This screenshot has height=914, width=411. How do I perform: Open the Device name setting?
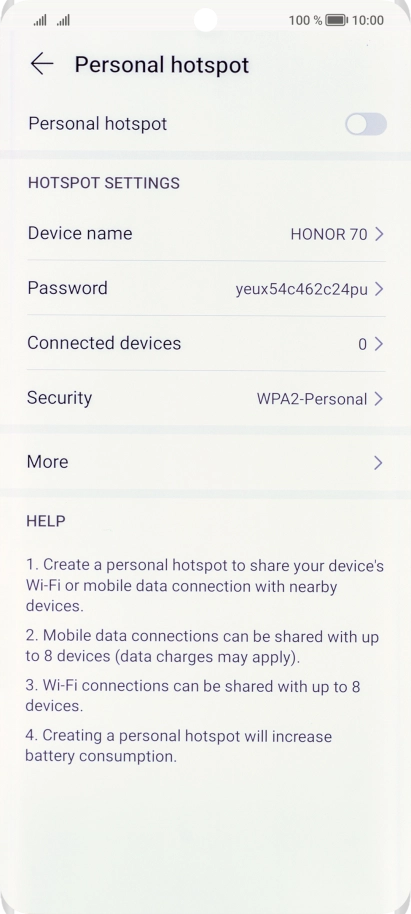pos(206,234)
